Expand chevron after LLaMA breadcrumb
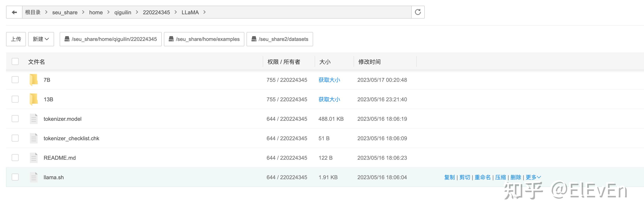 205,12
